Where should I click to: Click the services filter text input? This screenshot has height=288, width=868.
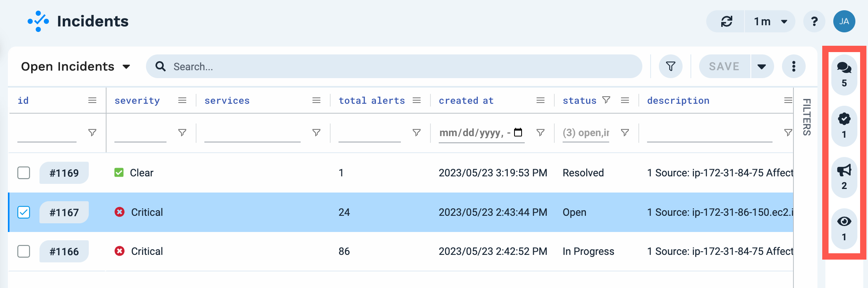tap(253, 133)
